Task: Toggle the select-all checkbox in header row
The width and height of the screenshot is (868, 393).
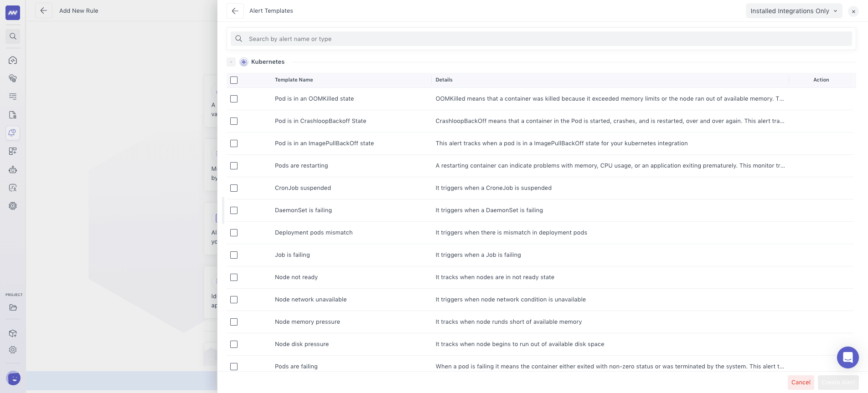Action: point(234,80)
